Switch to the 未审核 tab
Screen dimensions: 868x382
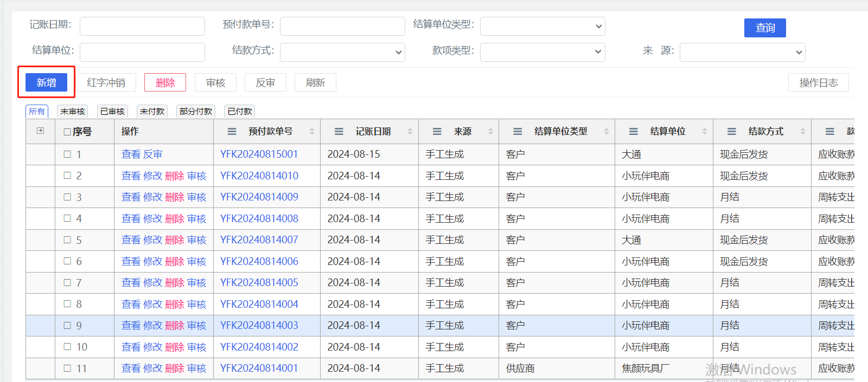tap(73, 111)
